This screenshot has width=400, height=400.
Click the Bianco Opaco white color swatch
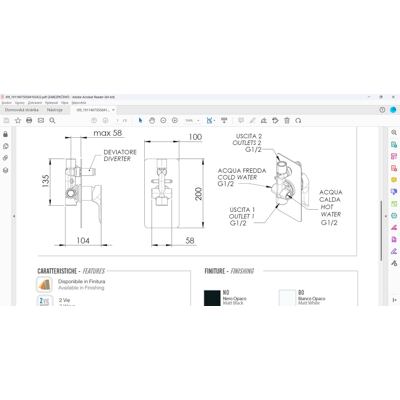[287, 298]
